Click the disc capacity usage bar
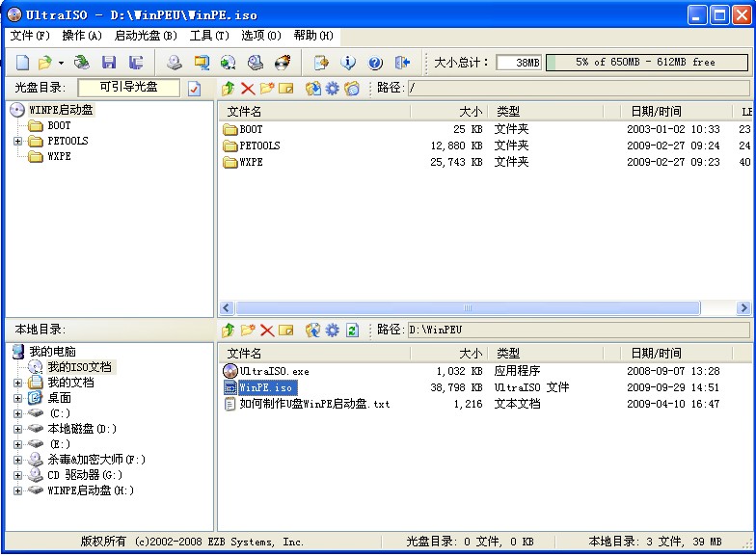 pos(646,63)
